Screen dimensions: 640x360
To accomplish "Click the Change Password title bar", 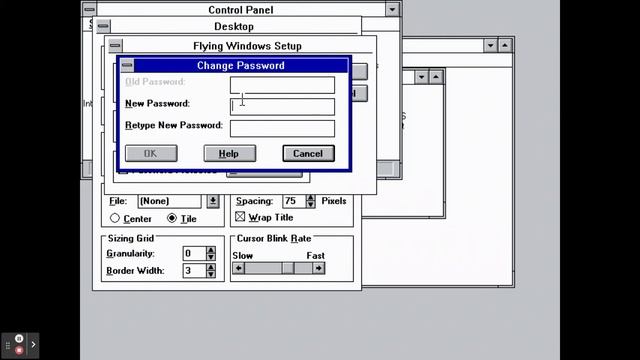I will [241, 65].
